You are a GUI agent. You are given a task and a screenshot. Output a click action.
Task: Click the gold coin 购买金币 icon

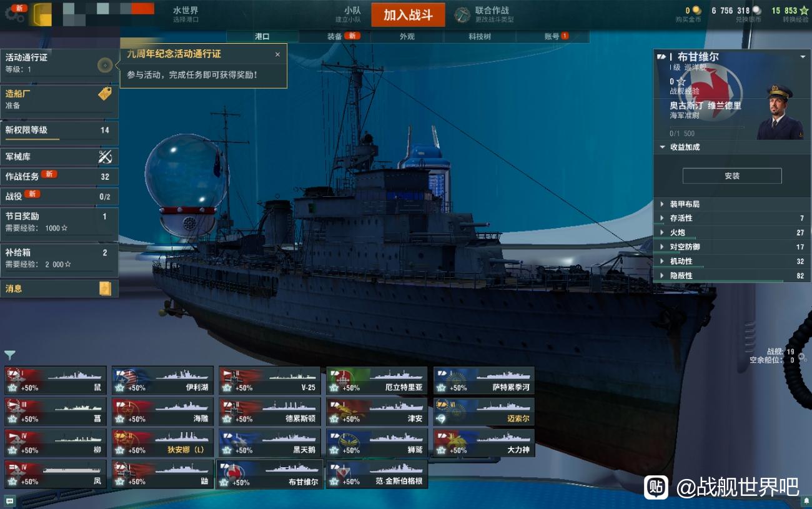coord(696,11)
